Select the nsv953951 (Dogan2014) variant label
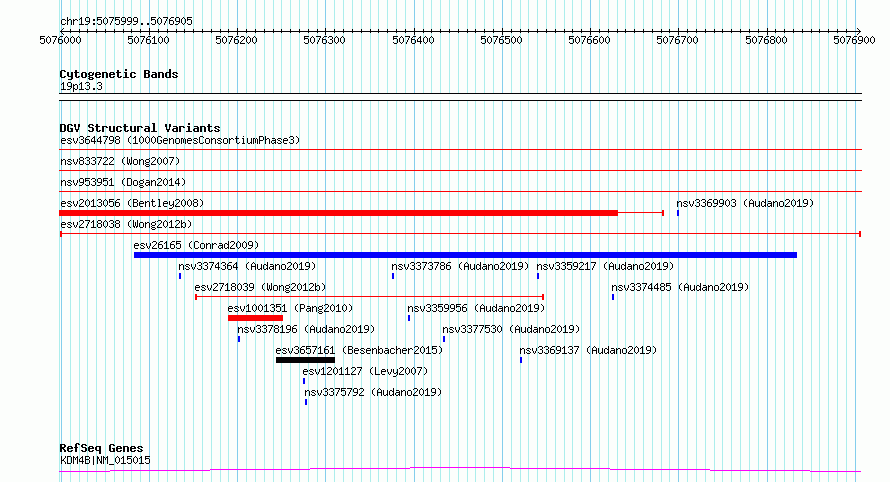The image size is (890, 482). pyautogui.click(x=123, y=182)
